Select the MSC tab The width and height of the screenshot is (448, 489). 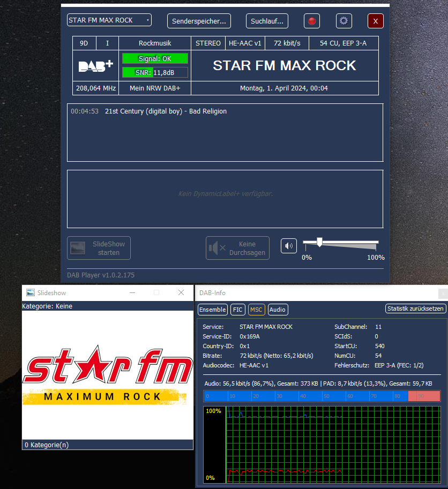[x=256, y=310]
